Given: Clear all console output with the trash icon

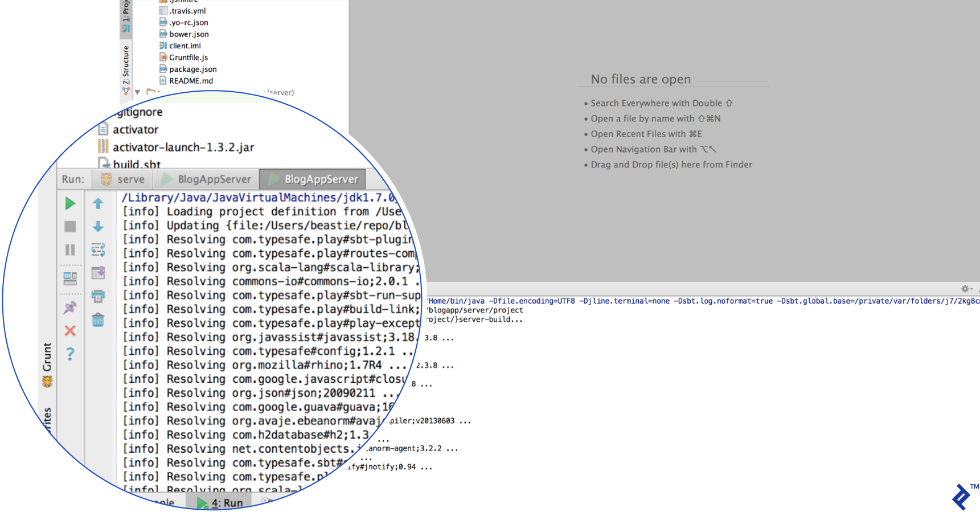Looking at the screenshot, I should click(98, 320).
